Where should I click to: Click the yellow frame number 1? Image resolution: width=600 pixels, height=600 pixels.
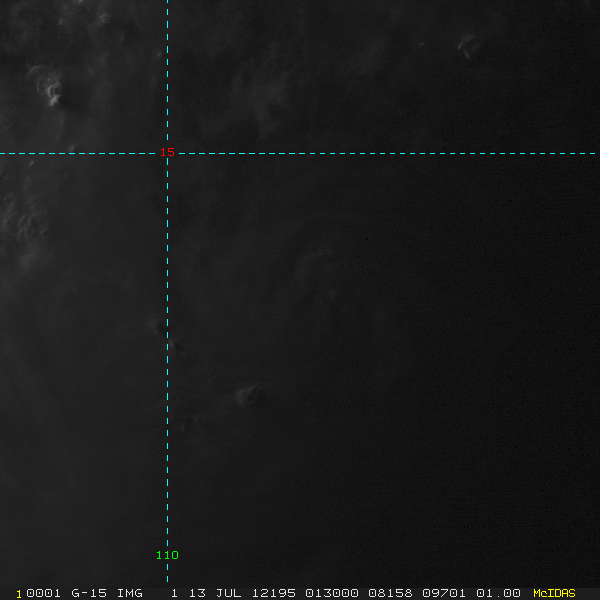(19, 594)
